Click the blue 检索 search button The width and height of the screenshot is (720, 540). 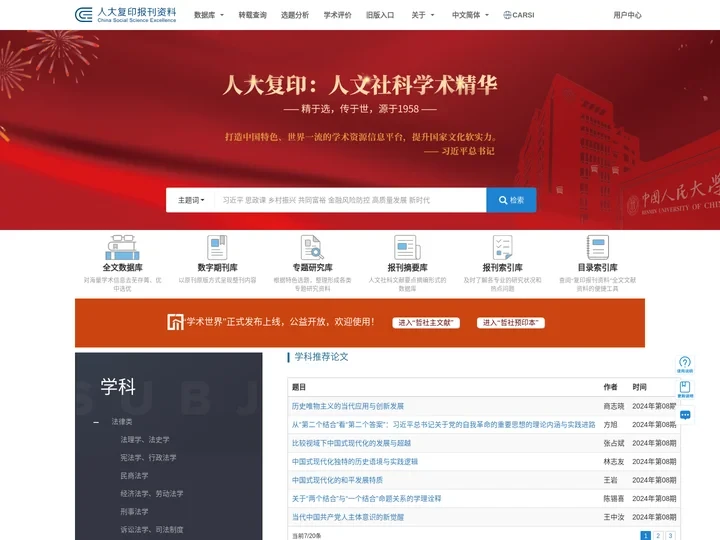[x=511, y=200]
